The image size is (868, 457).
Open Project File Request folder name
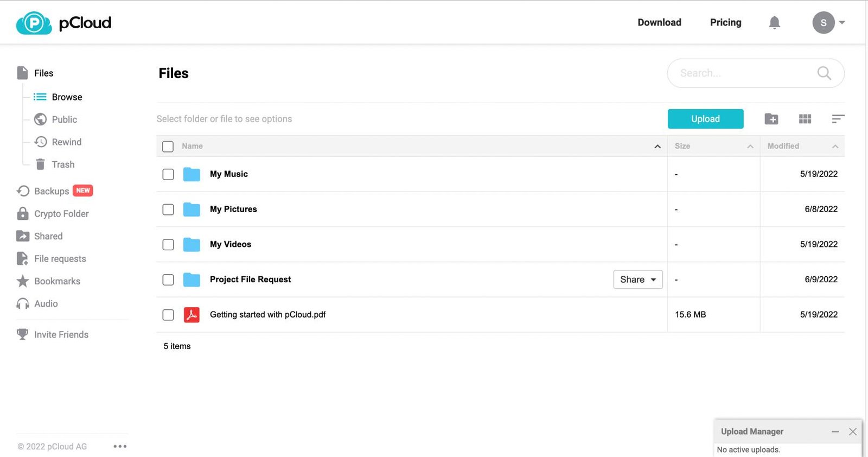[251, 280]
